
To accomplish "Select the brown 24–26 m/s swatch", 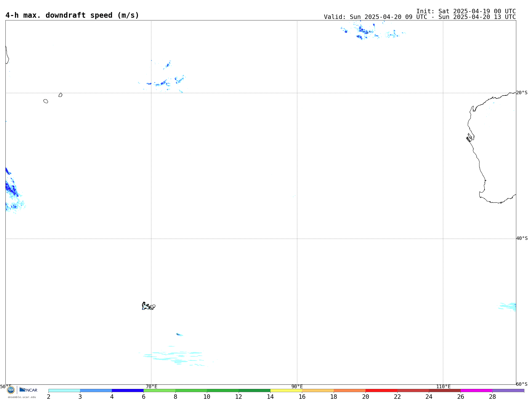I will coord(445,390).
